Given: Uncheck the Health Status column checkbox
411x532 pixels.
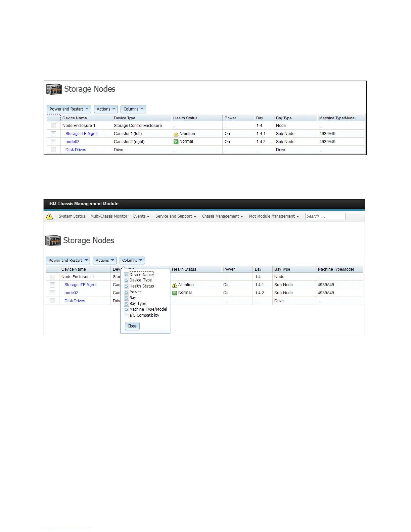Looking at the screenshot, I should pos(127,286).
